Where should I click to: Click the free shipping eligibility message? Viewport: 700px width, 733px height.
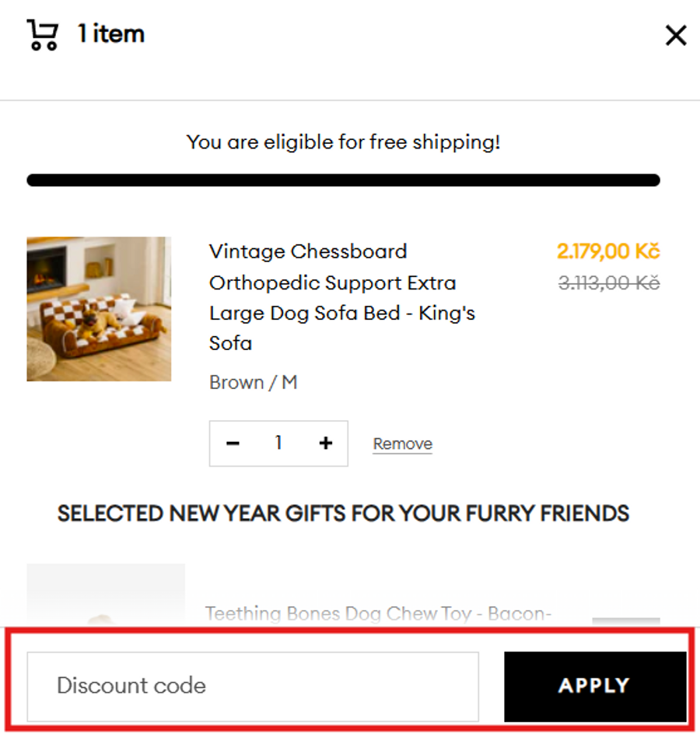(x=343, y=142)
